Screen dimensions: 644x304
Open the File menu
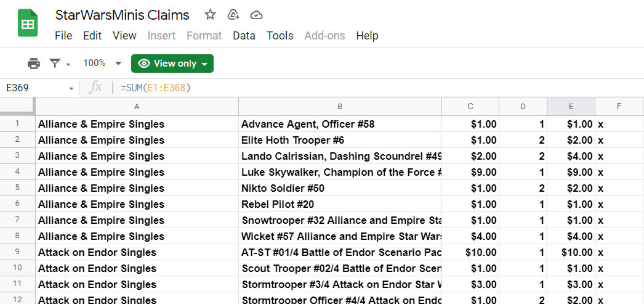[63, 36]
